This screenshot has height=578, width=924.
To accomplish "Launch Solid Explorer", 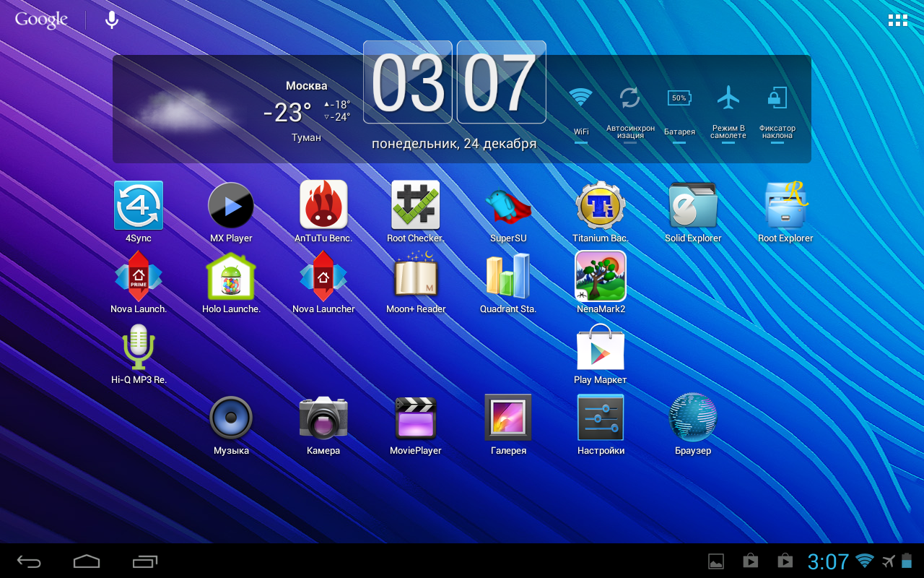I will pos(693,206).
